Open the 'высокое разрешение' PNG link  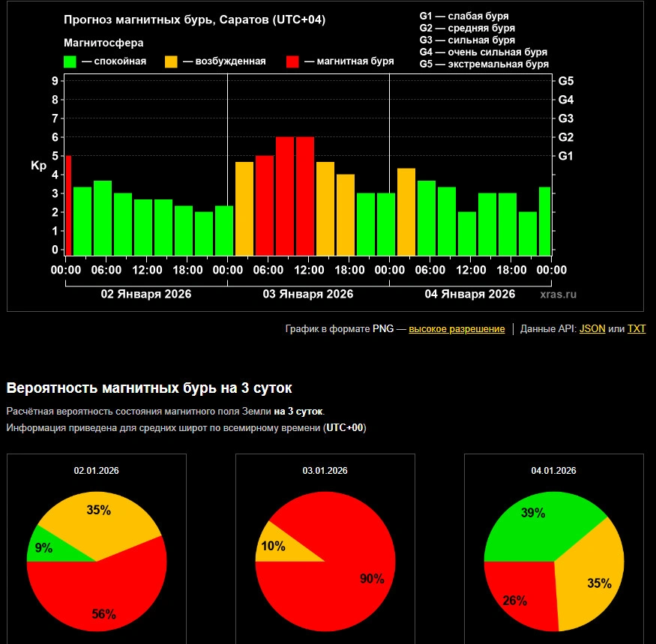tap(457, 329)
